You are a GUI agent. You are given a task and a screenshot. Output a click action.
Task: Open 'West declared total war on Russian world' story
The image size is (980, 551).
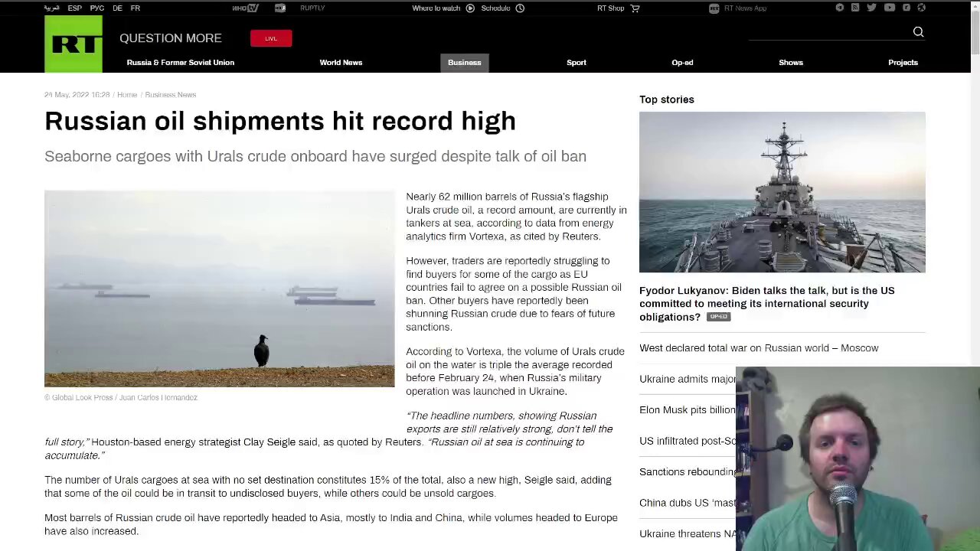click(x=759, y=348)
